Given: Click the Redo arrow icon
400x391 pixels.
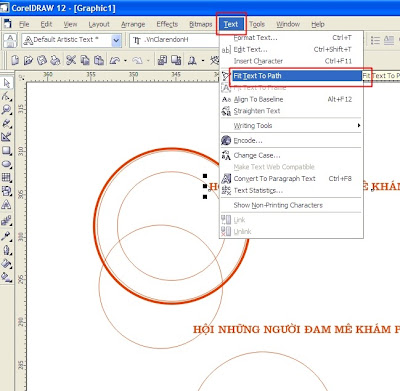Looking at the screenshot, I should coord(137,60).
